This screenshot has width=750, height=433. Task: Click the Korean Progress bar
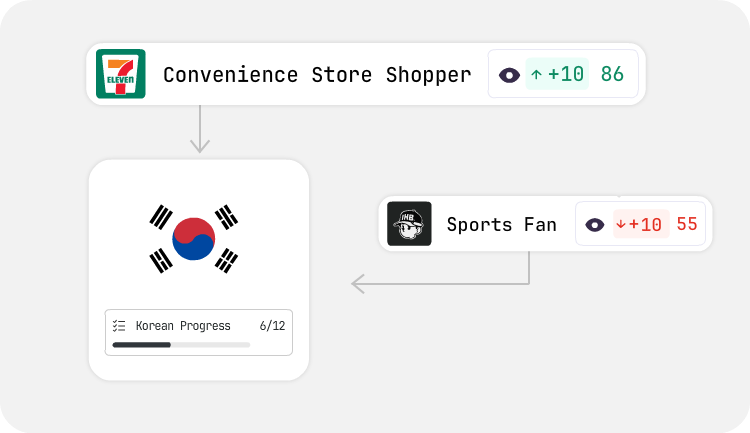point(181,345)
